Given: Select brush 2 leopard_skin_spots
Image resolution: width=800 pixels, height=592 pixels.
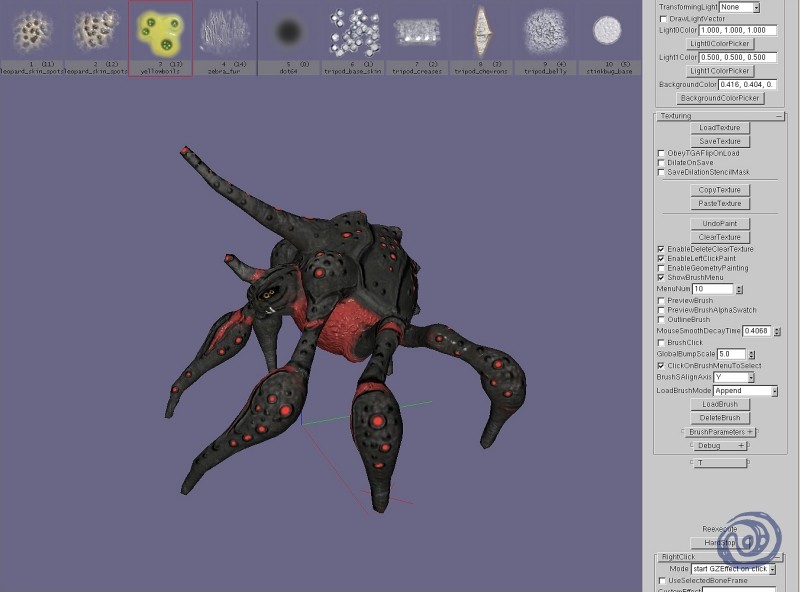Looking at the screenshot, I should coord(96,38).
